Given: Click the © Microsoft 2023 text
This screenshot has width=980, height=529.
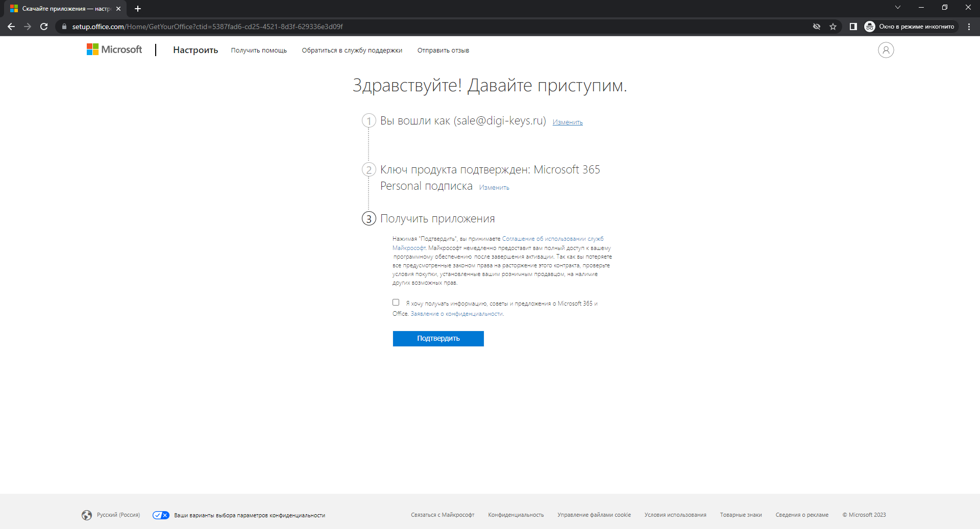Looking at the screenshot, I should point(864,515).
